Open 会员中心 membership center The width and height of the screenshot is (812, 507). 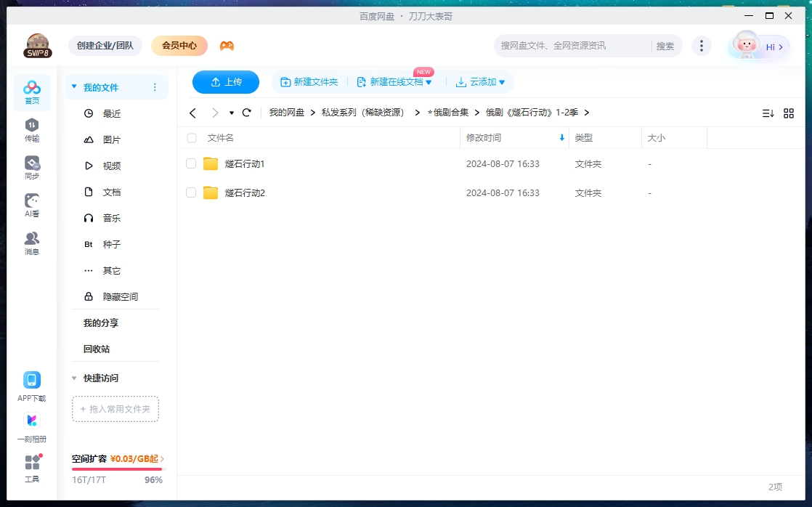(x=179, y=44)
